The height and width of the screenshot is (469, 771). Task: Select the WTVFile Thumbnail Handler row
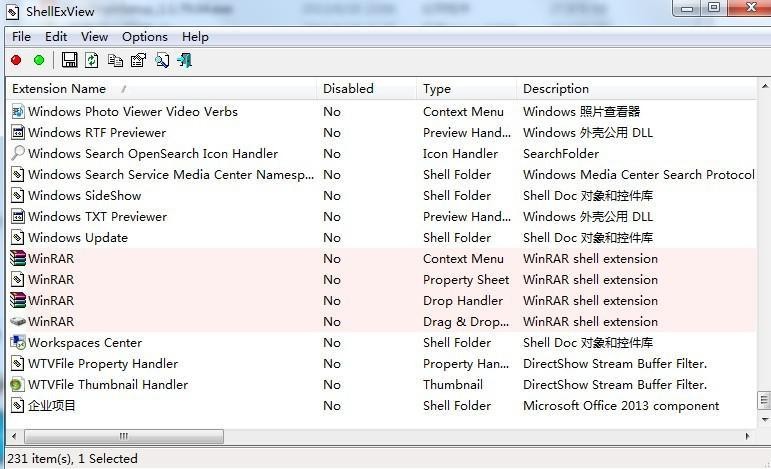[x=108, y=385]
